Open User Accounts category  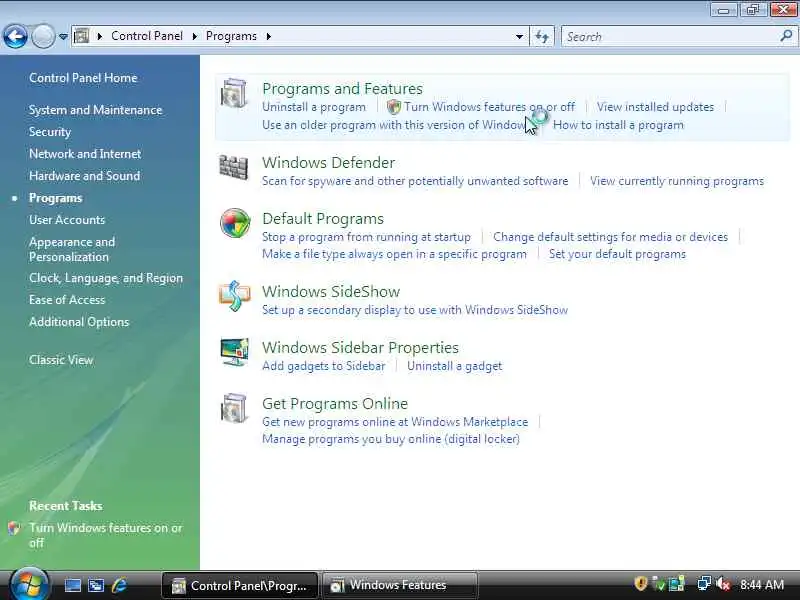tap(67, 220)
